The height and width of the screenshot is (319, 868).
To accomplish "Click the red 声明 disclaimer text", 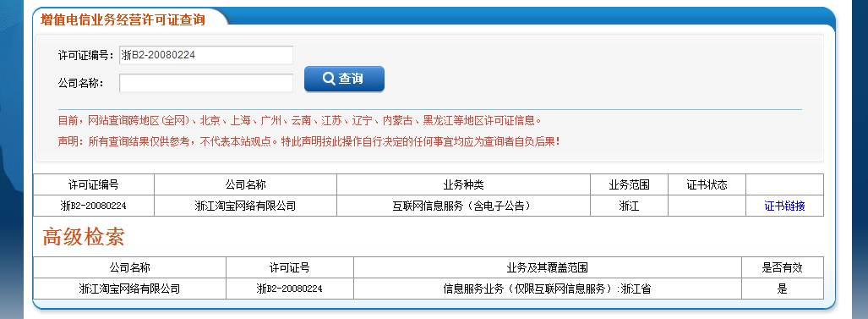I will point(308,141).
